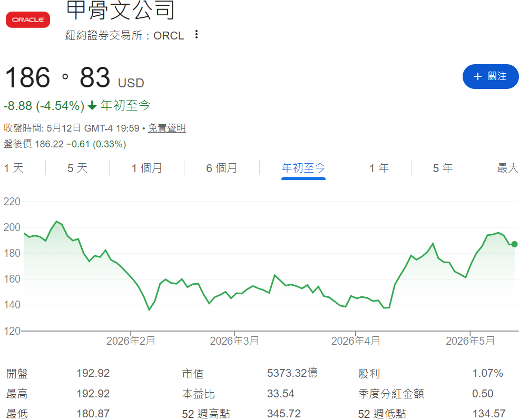Switch to the 6 個月 range tab
Viewport: 529px width, 420px height.
(222, 168)
